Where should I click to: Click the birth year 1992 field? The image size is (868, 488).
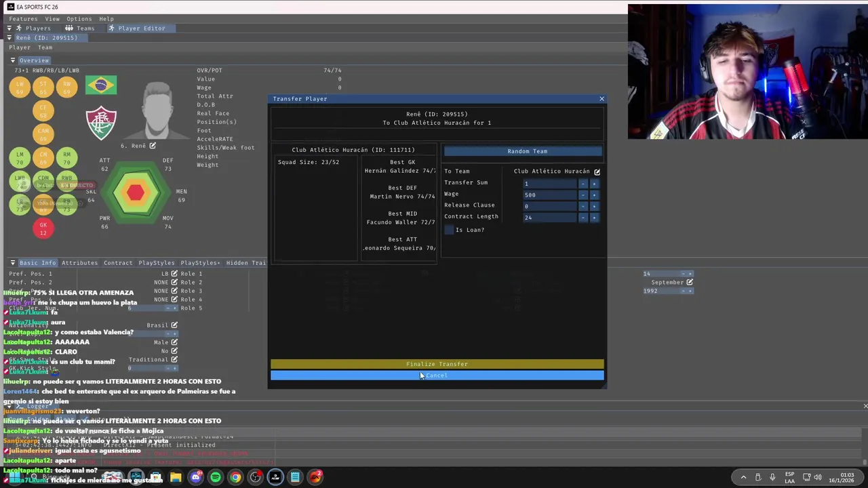661,291
